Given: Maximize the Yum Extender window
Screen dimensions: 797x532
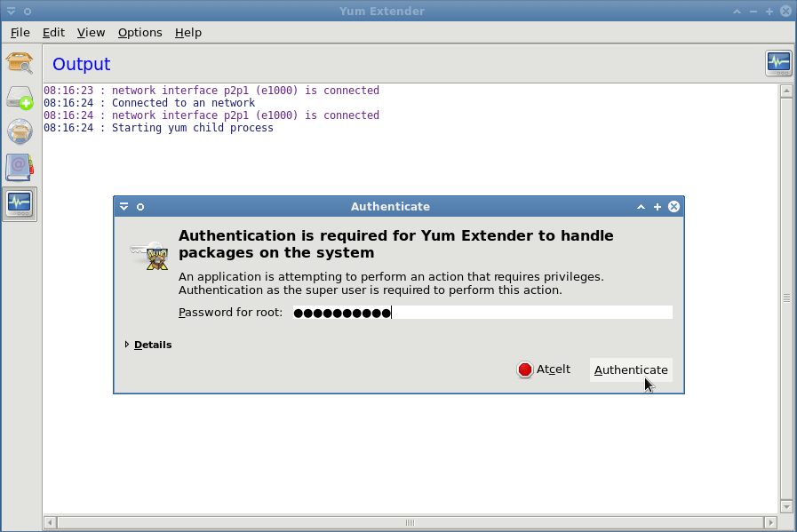Looking at the screenshot, I should pos(769,12).
